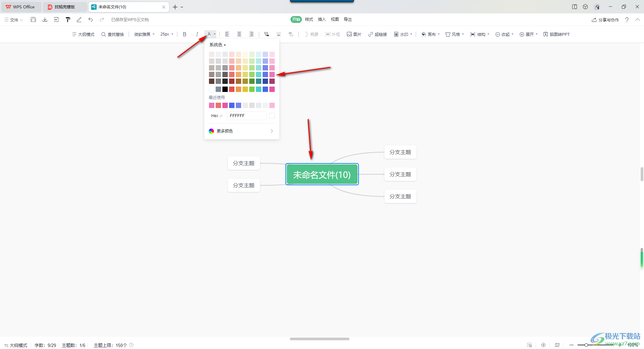644x349 pixels.
Task: Add a hyperlink with 超链接
Action: pos(377,34)
